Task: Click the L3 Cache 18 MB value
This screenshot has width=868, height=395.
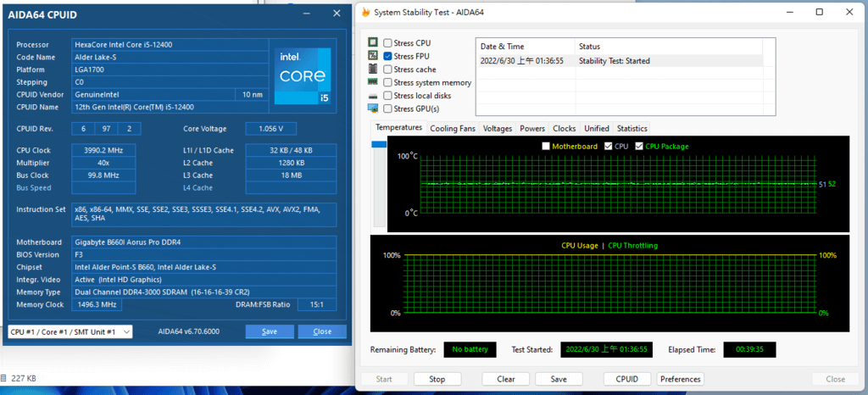Action: (x=291, y=175)
